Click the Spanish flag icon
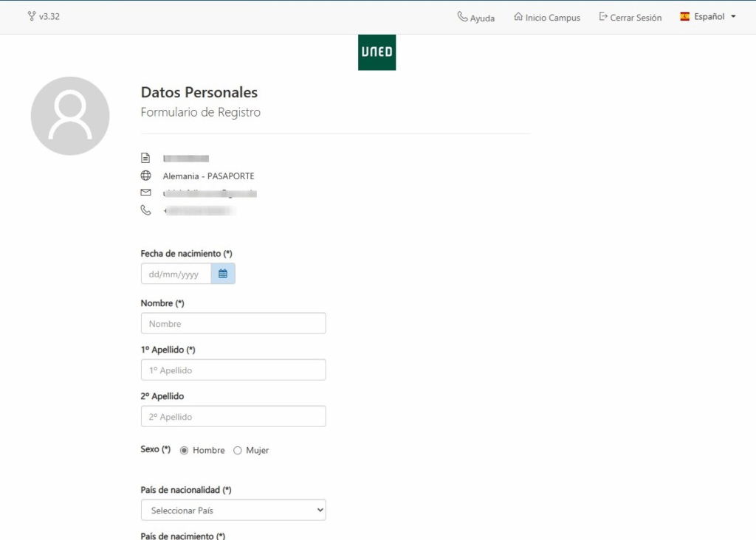 pos(685,16)
